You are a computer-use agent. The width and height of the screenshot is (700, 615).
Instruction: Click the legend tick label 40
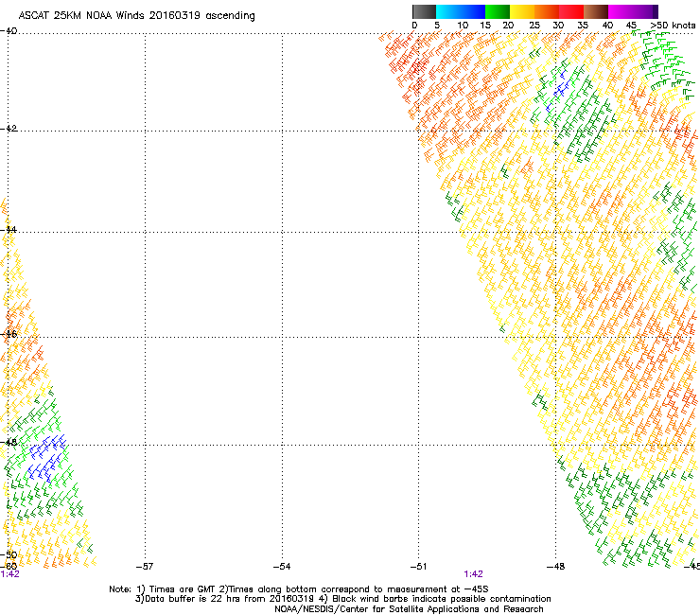click(607, 26)
